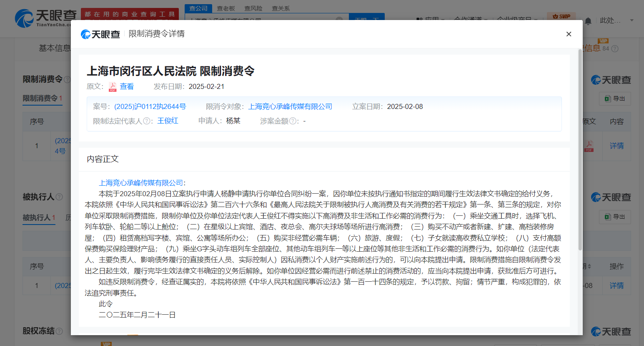Select the 限制消费令 1 sub-tab

pos(43,98)
